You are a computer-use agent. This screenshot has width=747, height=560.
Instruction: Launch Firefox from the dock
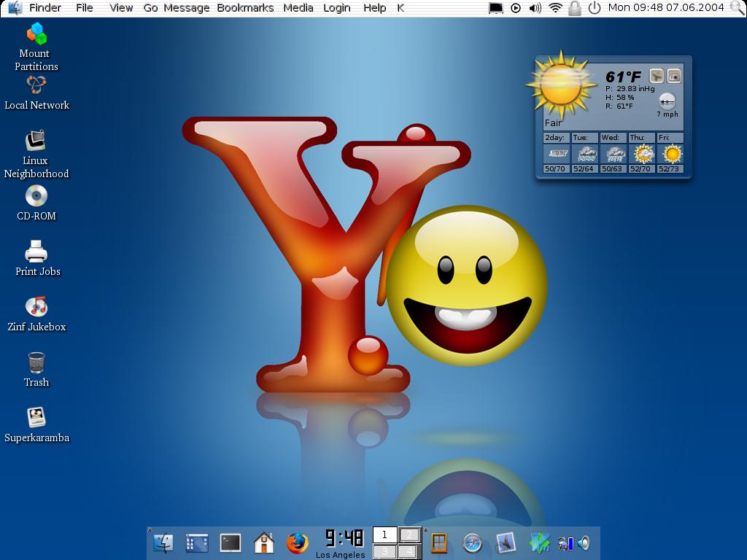(298, 542)
